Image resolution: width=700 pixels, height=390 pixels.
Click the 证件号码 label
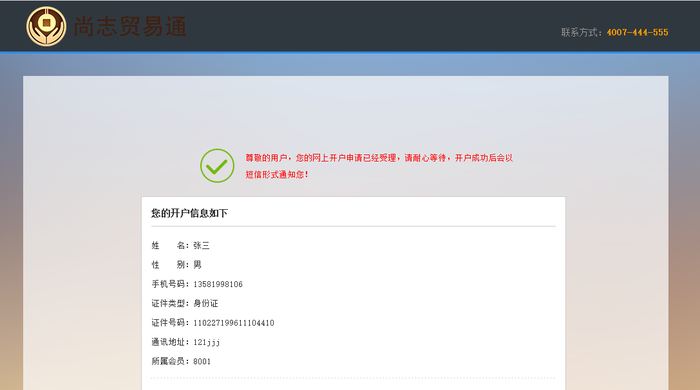170,323
